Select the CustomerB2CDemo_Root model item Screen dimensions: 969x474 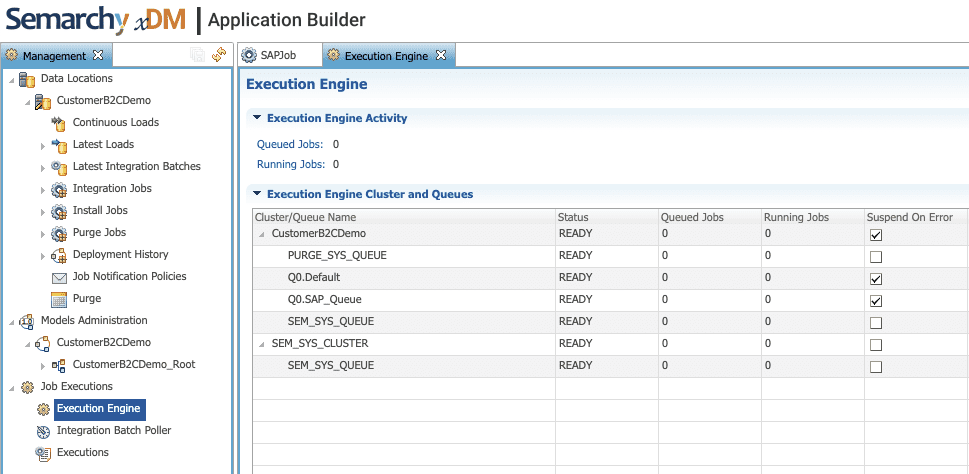pyautogui.click(x=133, y=365)
